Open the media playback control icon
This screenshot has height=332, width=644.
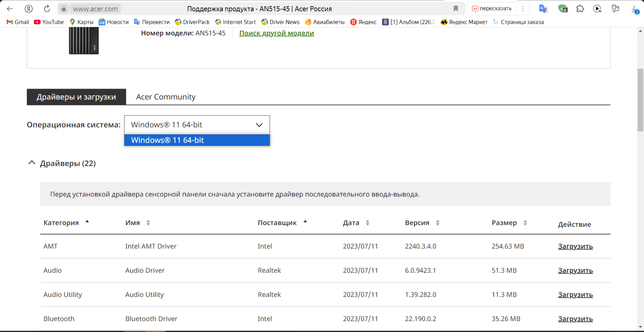click(597, 9)
